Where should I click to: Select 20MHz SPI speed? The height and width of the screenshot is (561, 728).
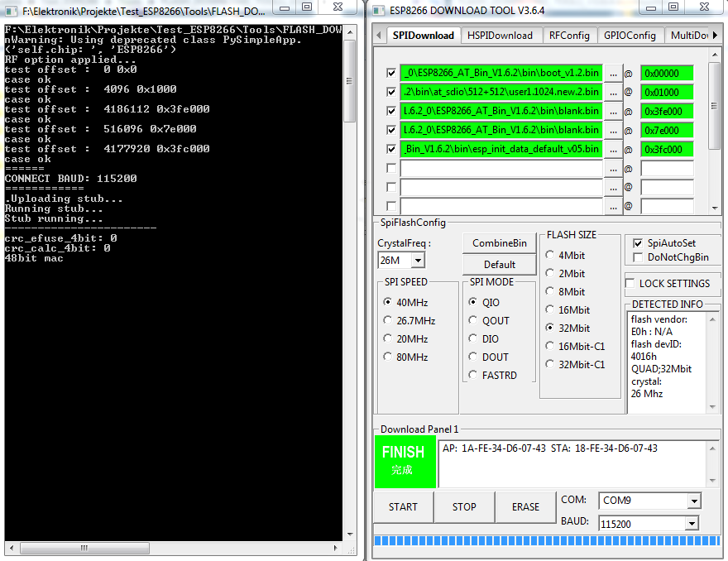point(388,338)
